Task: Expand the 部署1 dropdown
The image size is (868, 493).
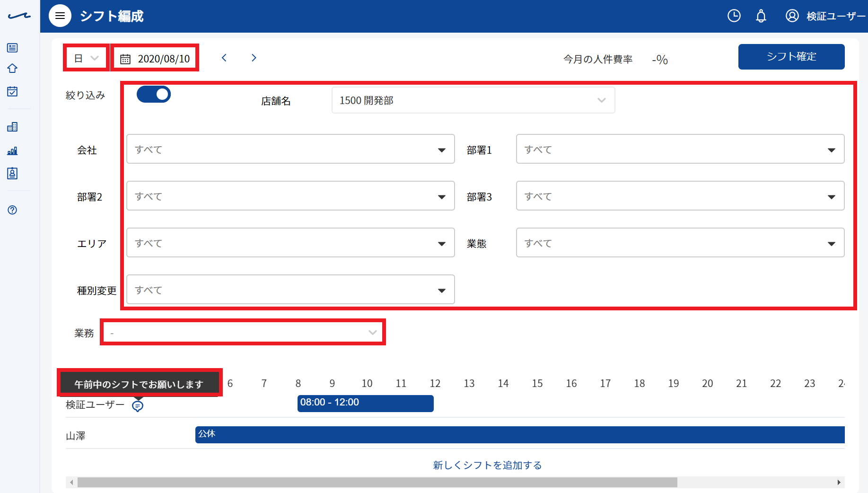Action: point(680,150)
